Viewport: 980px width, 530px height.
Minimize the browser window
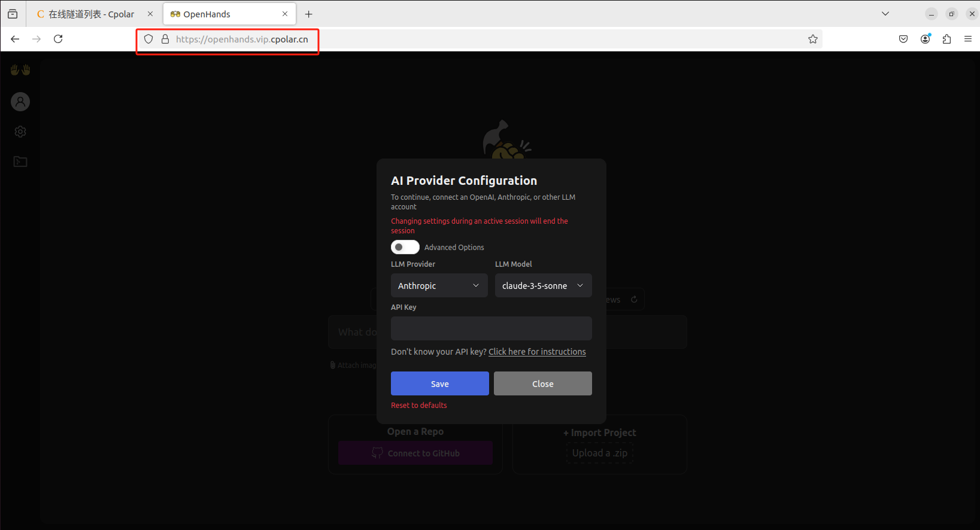[x=932, y=14]
